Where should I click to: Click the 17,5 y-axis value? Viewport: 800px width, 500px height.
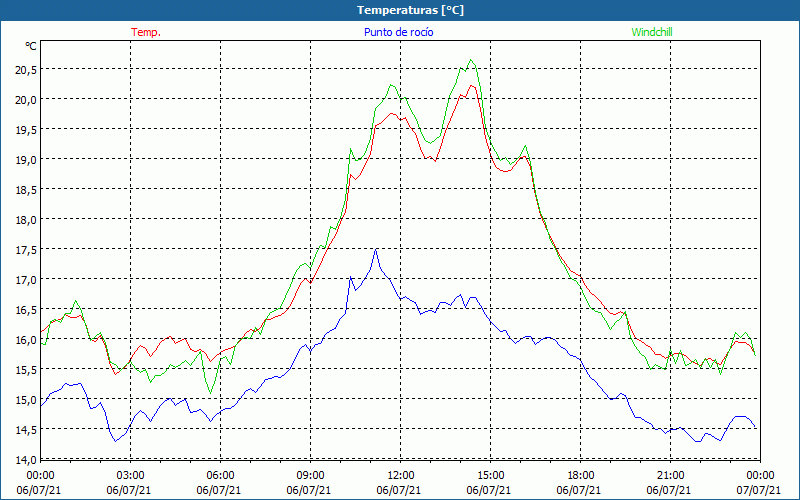tap(26, 250)
